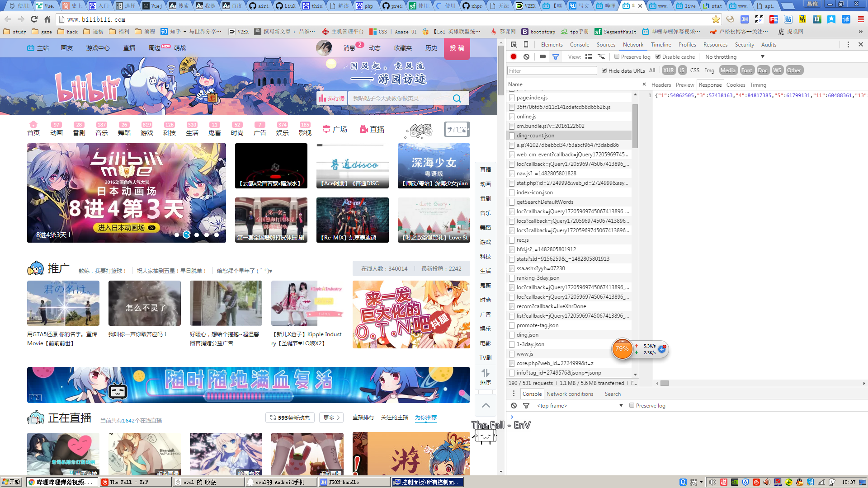Open the console drawer three-dot menu
868x488 pixels.
click(x=514, y=394)
